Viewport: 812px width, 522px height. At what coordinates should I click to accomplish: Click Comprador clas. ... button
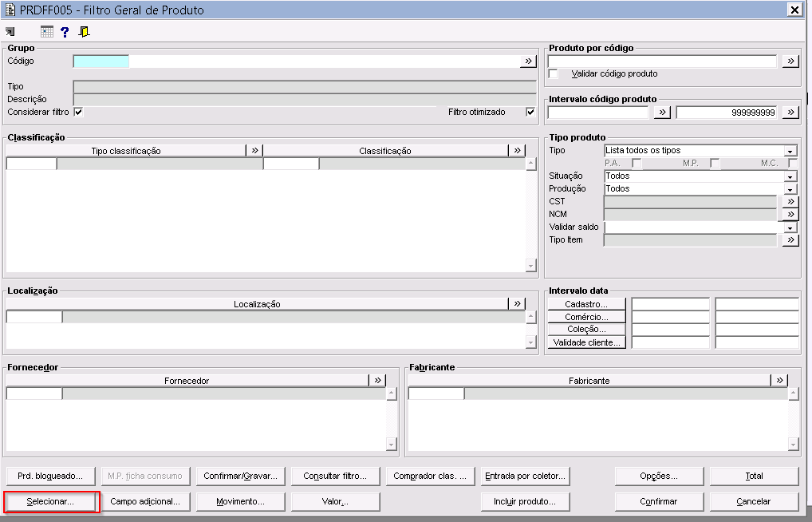[430, 476]
